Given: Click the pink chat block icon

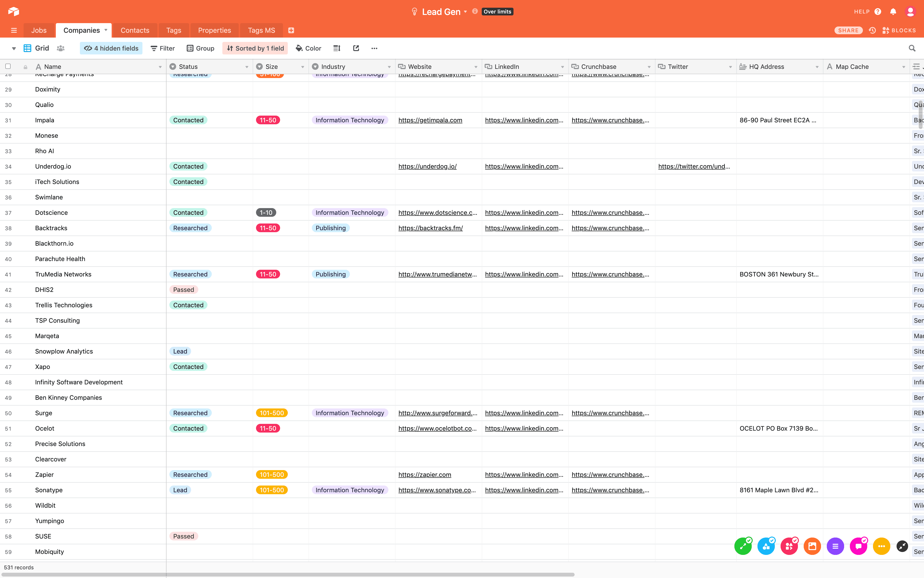Looking at the screenshot, I should (858, 546).
